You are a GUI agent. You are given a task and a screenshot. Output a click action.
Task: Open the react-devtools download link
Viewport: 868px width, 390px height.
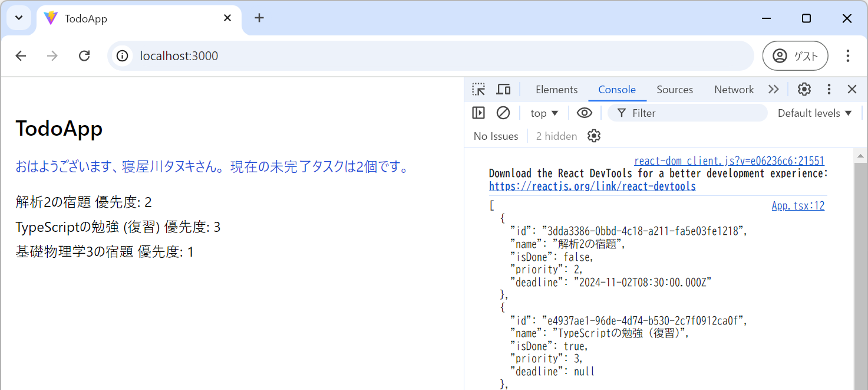pos(592,186)
